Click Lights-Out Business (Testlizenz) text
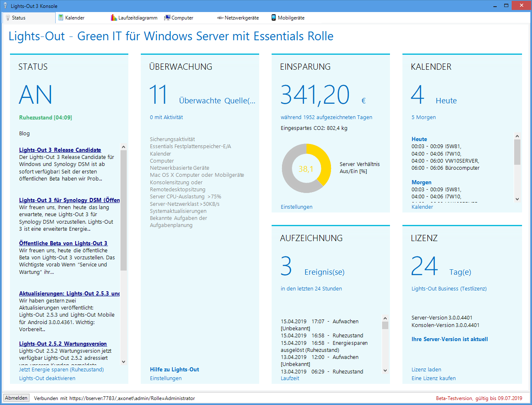The image size is (532, 405). 449,289
